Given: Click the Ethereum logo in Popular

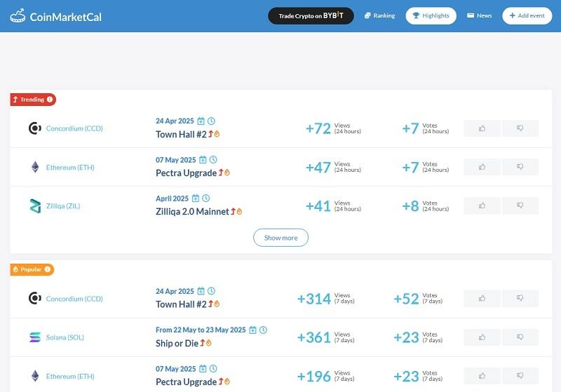Looking at the screenshot, I should (35, 376).
